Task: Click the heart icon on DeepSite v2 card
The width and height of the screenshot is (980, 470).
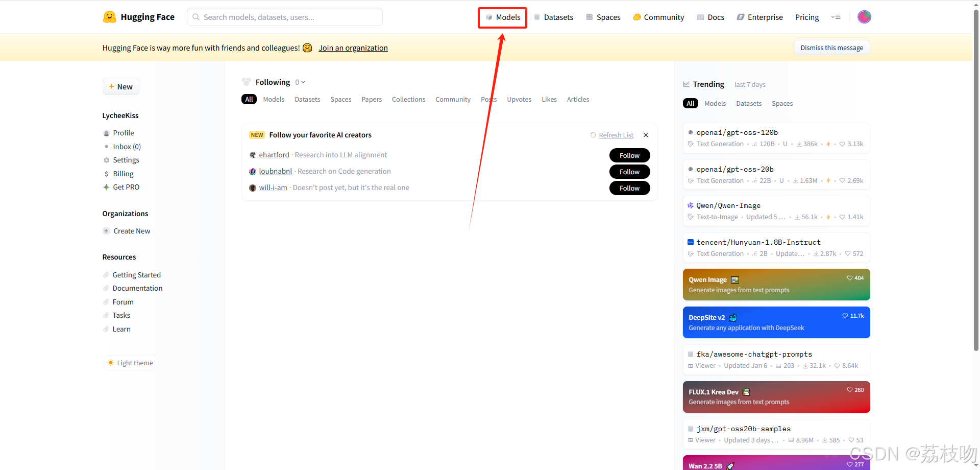Action: (845, 316)
